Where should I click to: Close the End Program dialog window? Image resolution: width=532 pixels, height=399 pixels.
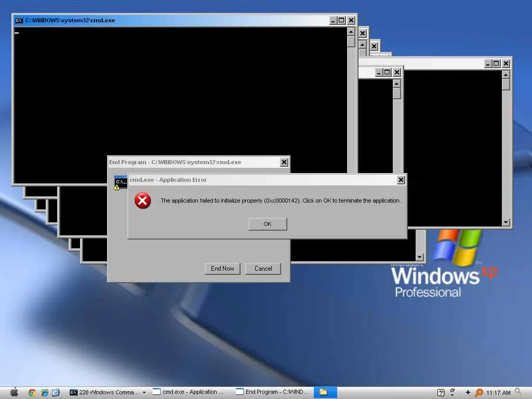(284, 162)
